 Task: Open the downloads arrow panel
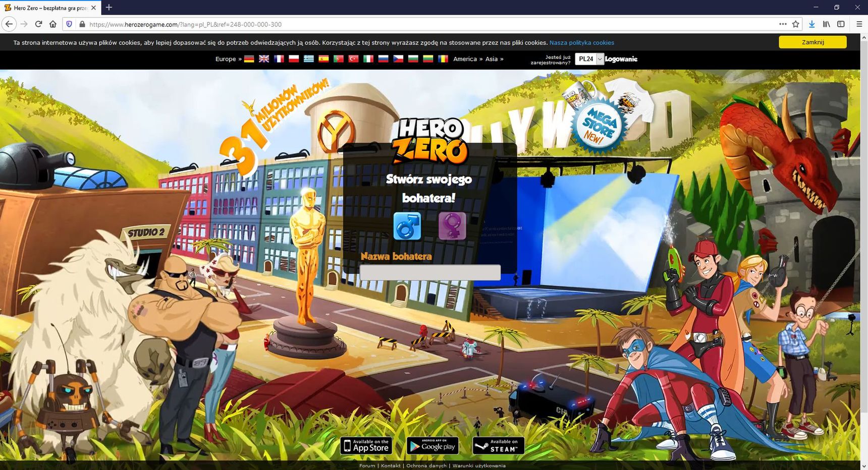pyautogui.click(x=812, y=24)
